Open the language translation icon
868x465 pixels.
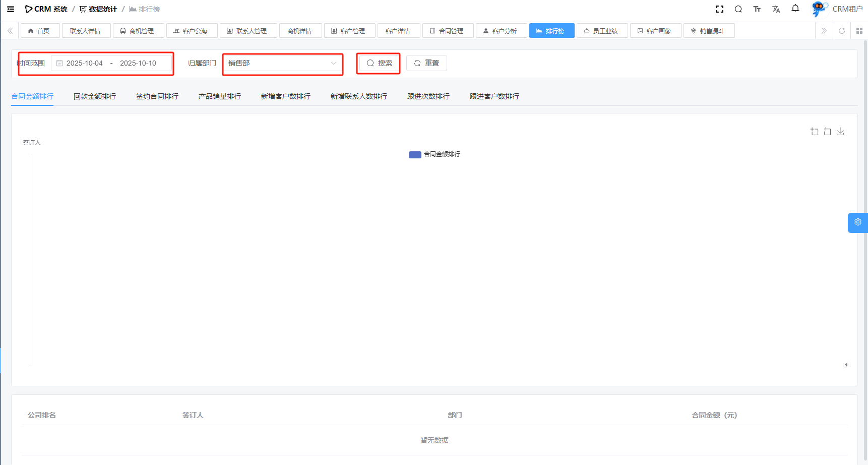(x=776, y=9)
